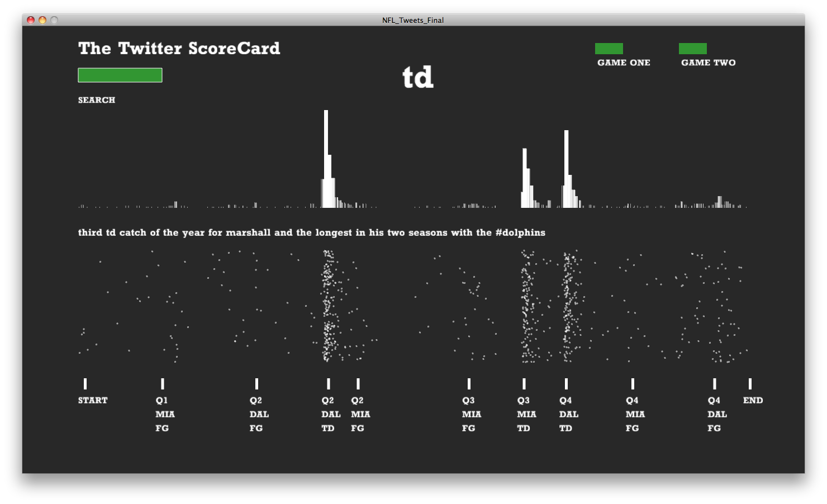This screenshot has height=504, width=827.
Task: Click the green search input box
Action: (120, 75)
